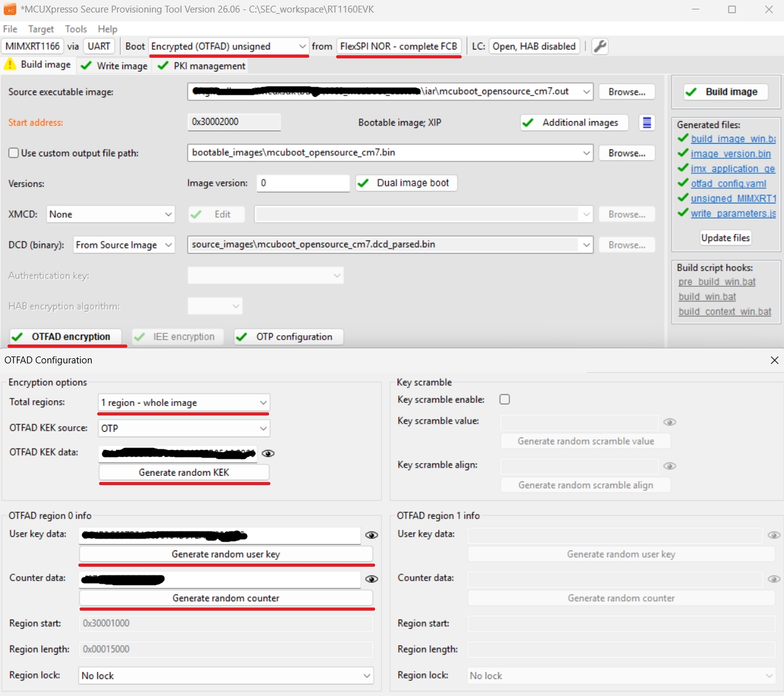This screenshot has width=784, height=696.
Task: Open the File menu
Action: click(10, 29)
